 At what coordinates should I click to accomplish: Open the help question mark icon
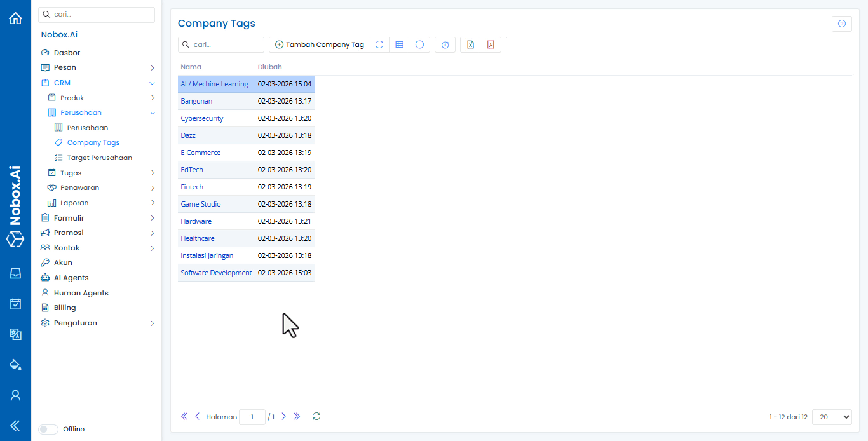[x=841, y=24]
